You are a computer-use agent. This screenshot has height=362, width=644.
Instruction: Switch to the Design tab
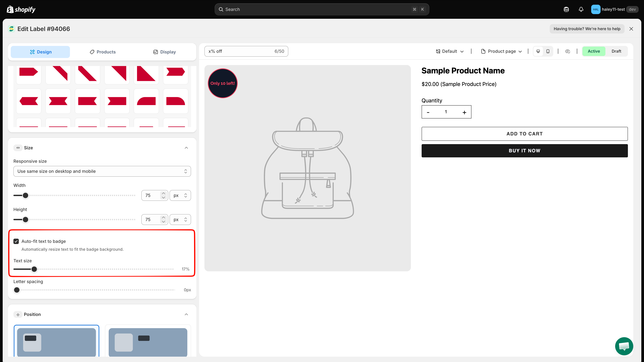[x=40, y=52]
